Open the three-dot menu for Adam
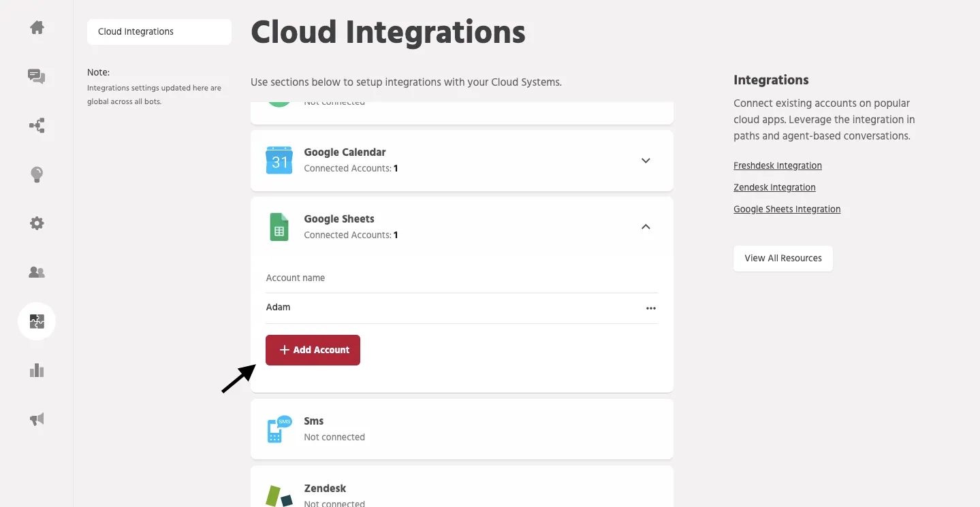 (651, 308)
